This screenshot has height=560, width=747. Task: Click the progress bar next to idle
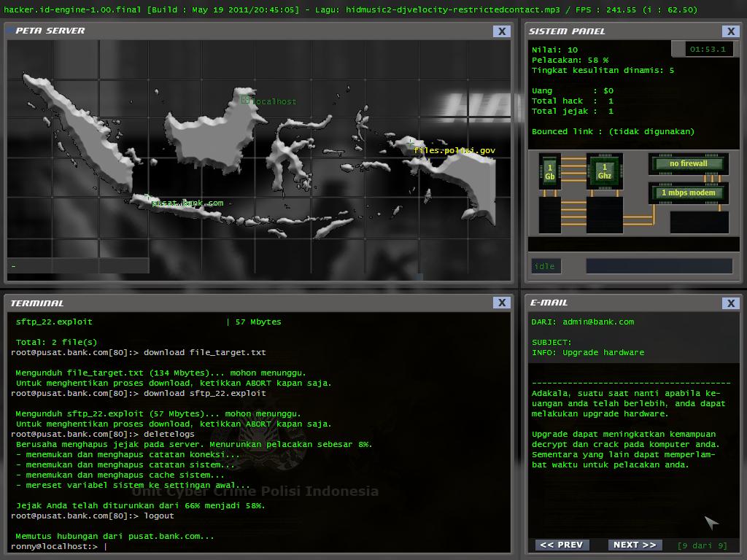coord(658,266)
